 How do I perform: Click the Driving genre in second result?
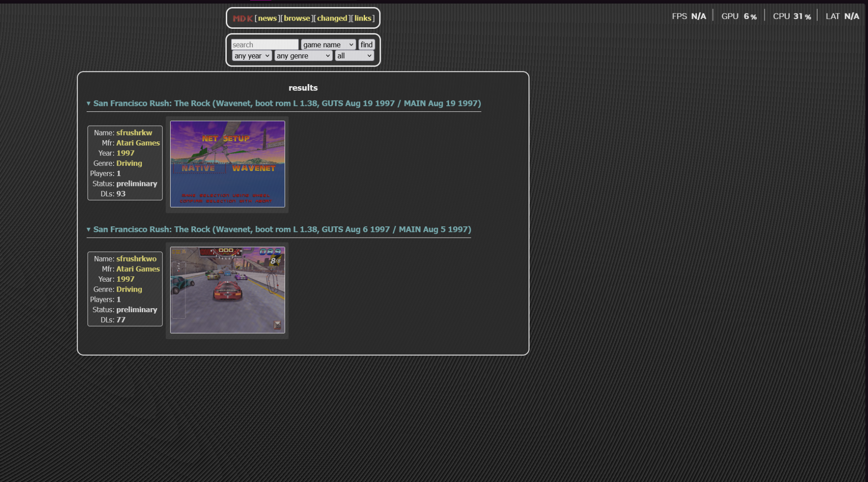(x=129, y=289)
